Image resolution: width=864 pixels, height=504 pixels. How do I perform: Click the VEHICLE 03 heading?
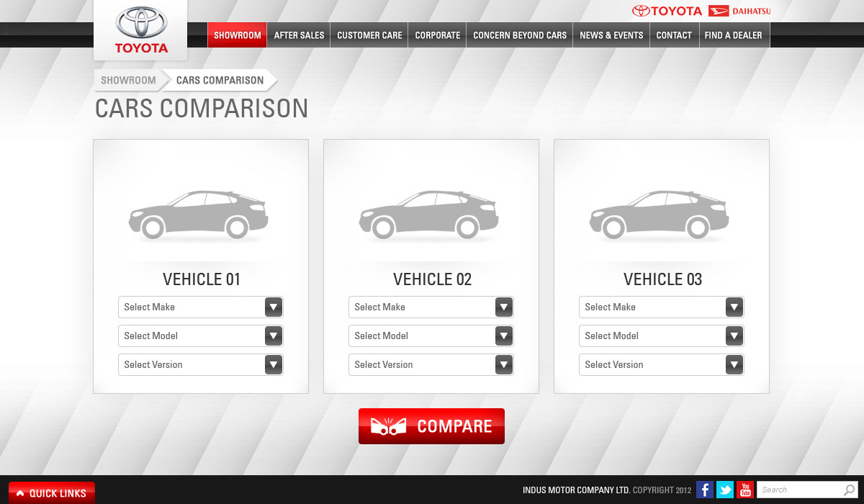coord(662,279)
